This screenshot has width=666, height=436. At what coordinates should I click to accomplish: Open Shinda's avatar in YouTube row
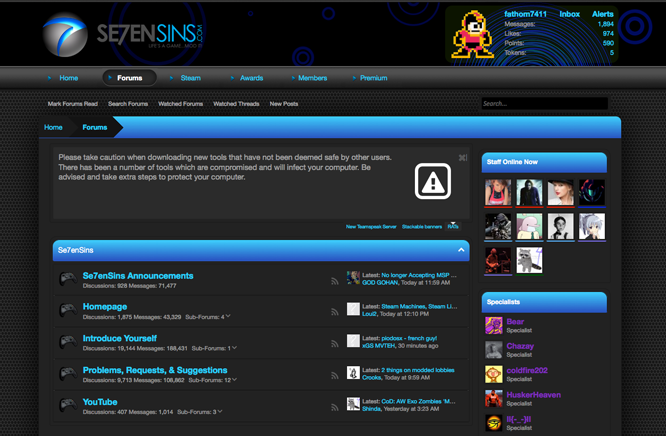click(353, 404)
